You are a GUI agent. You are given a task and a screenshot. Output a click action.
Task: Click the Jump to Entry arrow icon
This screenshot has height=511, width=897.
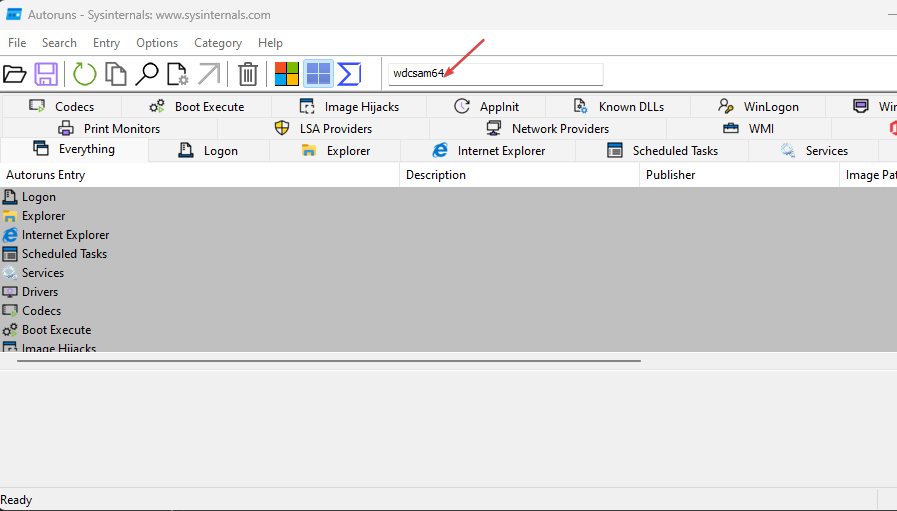[209, 74]
